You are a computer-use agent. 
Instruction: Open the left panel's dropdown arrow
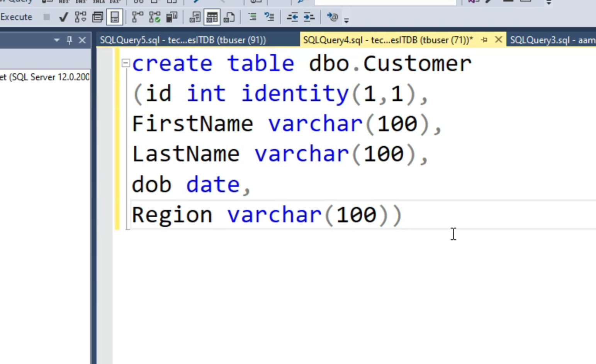(x=56, y=40)
